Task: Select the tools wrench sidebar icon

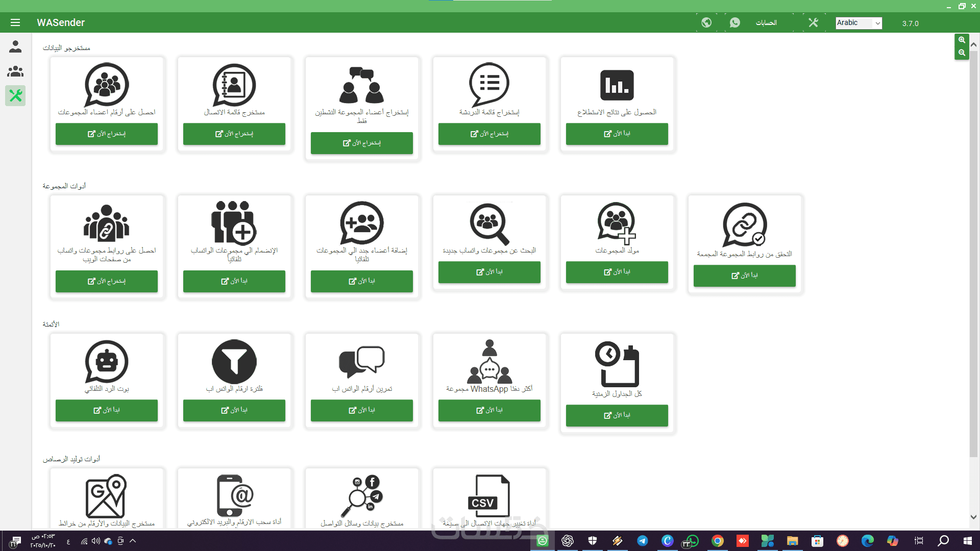Action: tap(15, 95)
